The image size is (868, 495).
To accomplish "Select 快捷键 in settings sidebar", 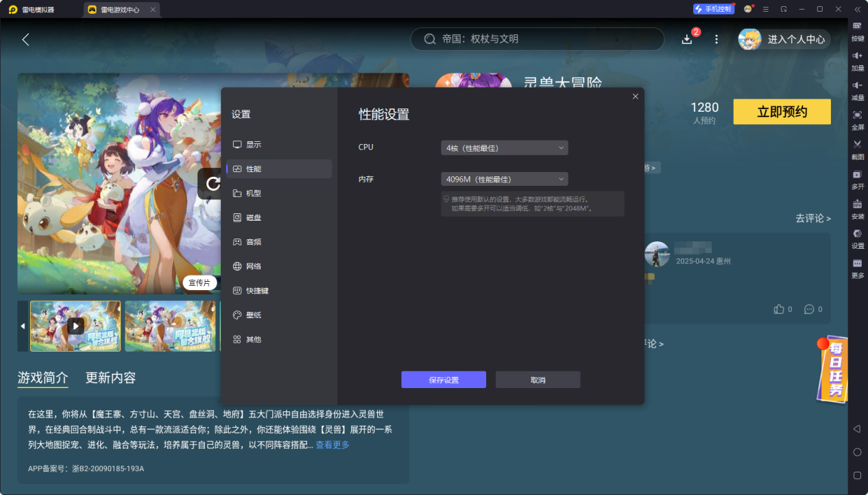I will click(279, 291).
